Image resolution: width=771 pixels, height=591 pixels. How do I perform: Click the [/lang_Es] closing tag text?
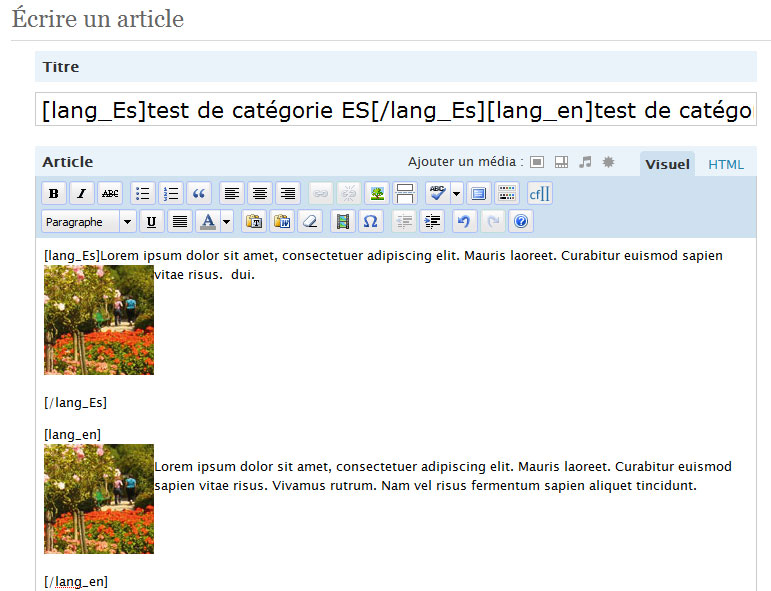(75, 403)
